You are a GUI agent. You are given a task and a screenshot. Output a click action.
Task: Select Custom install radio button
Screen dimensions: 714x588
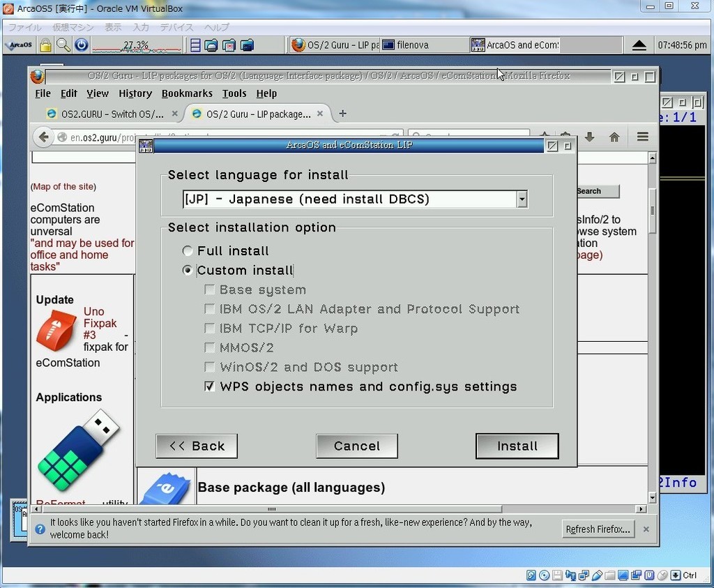187,271
